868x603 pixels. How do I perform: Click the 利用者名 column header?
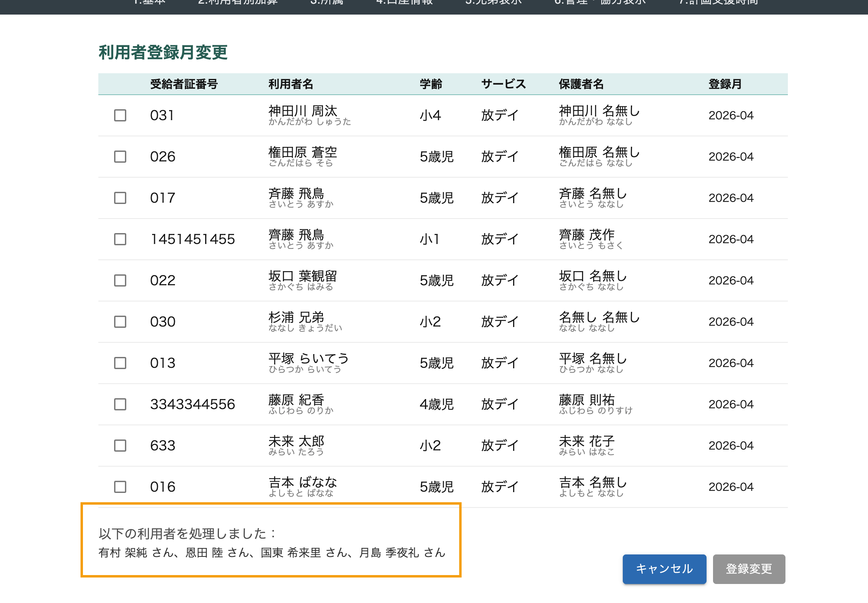[291, 84]
